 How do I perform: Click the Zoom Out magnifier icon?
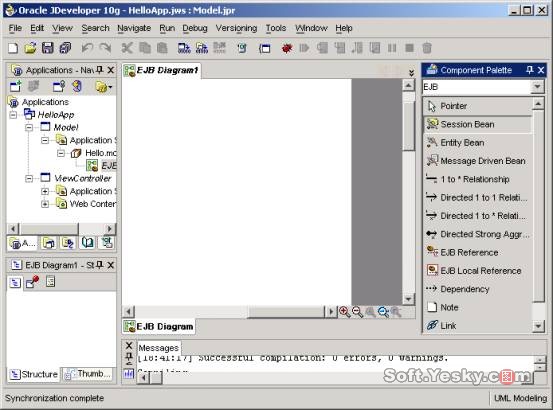tap(357, 312)
